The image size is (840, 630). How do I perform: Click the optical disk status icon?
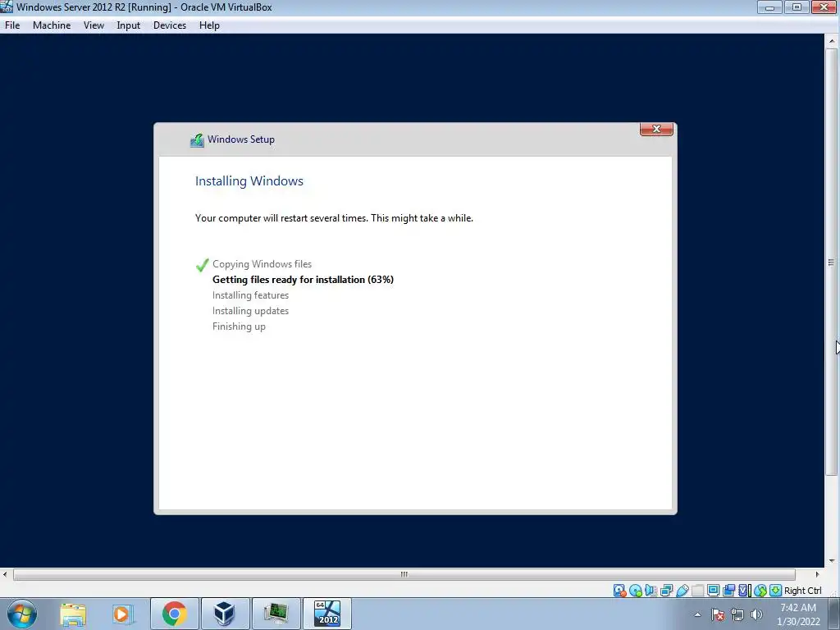[636, 591]
